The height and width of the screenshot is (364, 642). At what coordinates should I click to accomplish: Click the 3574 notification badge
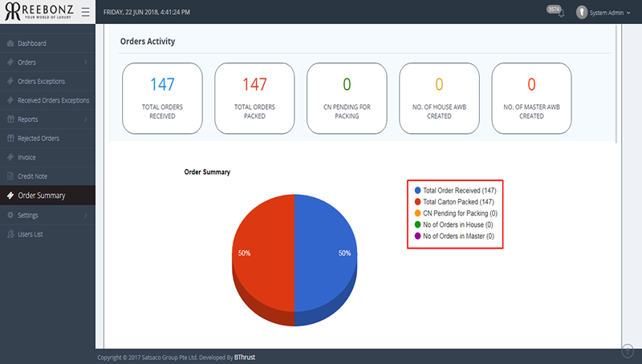(x=554, y=9)
